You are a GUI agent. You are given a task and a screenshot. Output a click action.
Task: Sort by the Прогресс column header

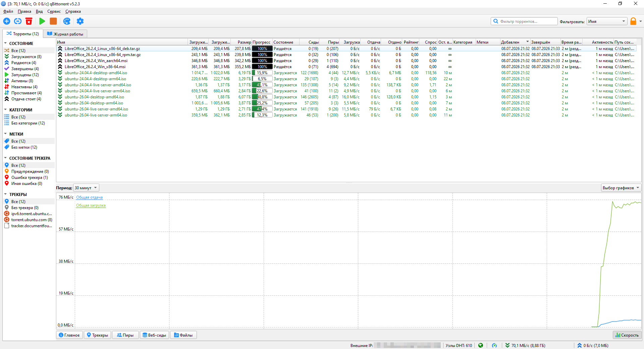(262, 42)
